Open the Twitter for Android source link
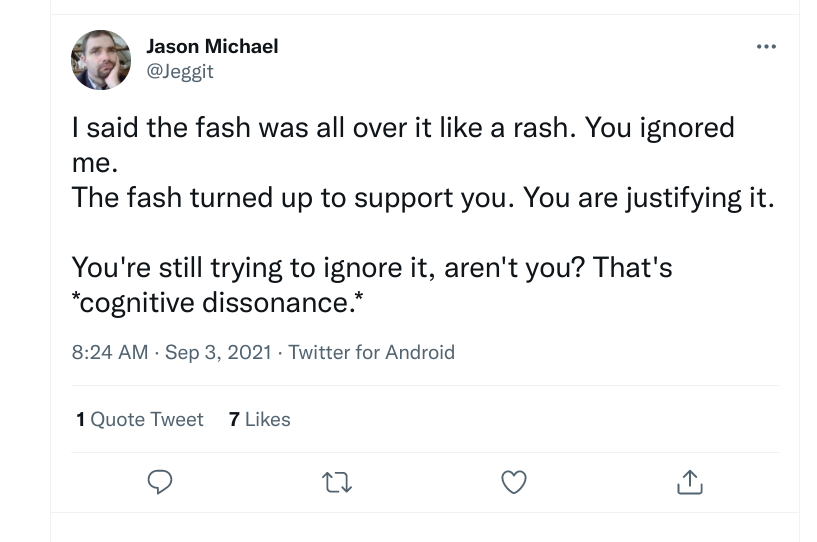This screenshot has width=817, height=542. (371, 352)
